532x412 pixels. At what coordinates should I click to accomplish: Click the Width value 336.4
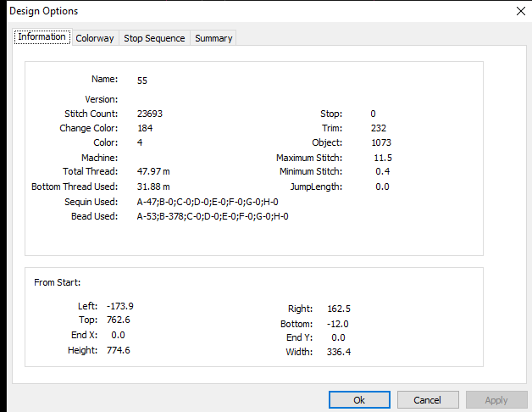click(339, 352)
